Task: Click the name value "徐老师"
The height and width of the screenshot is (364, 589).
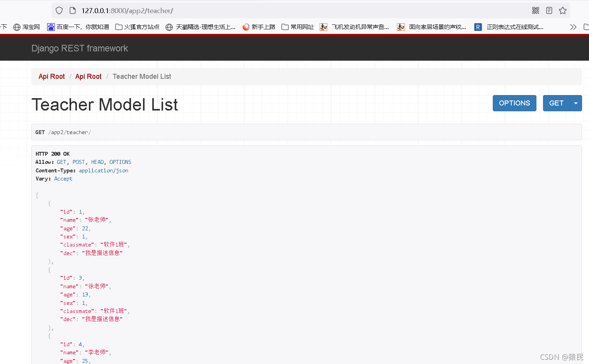Action: pyautogui.click(x=97, y=286)
